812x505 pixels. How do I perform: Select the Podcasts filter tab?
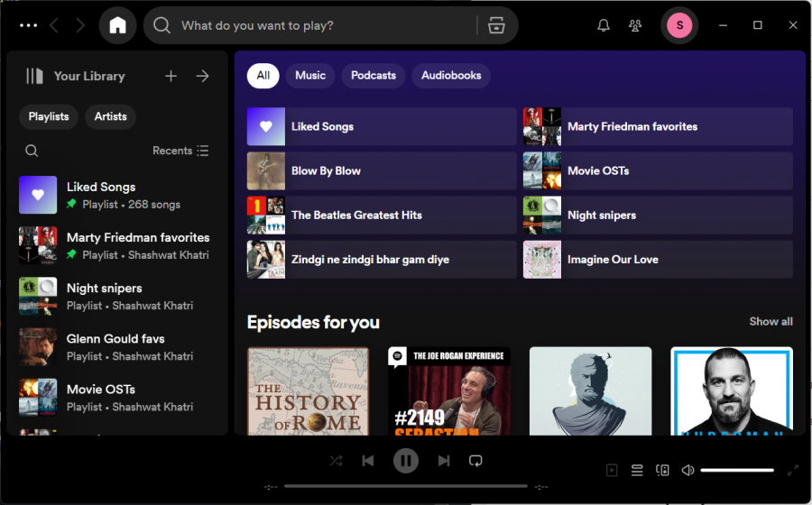(374, 76)
